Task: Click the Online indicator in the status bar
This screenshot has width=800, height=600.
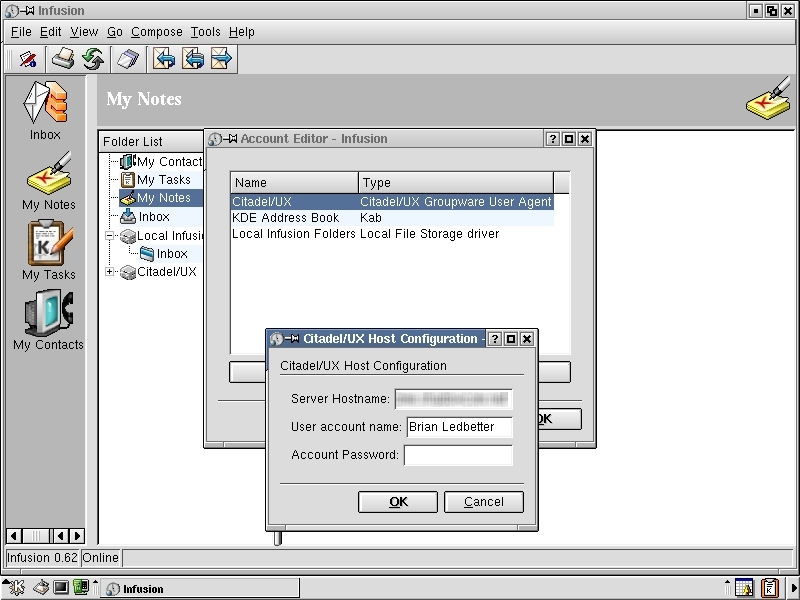Action: pyautogui.click(x=101, y=558)
